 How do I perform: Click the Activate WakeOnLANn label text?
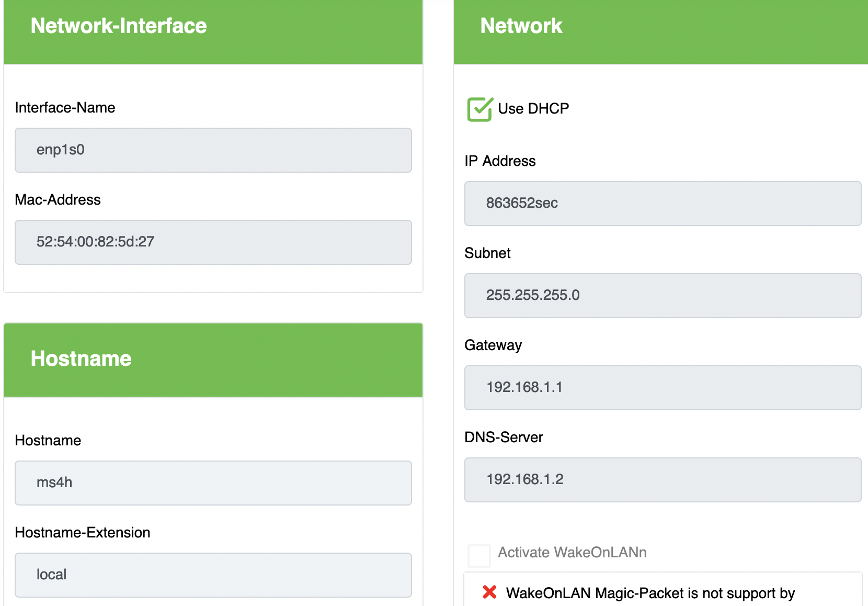[572, 552]
